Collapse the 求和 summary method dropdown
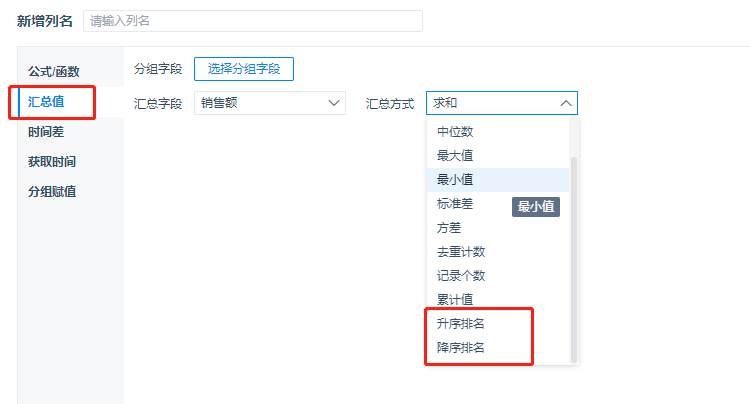The height and width of the screenshot is (404, 750). [502, 103]
